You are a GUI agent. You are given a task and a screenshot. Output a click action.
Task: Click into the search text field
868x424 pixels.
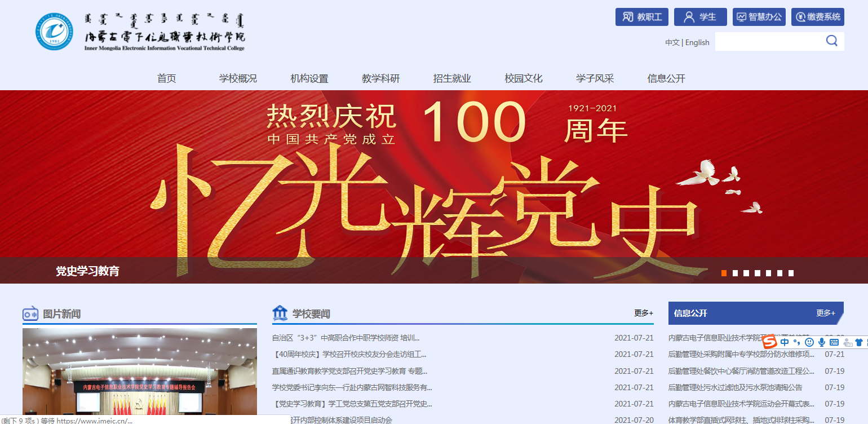[x=767, y=42]
